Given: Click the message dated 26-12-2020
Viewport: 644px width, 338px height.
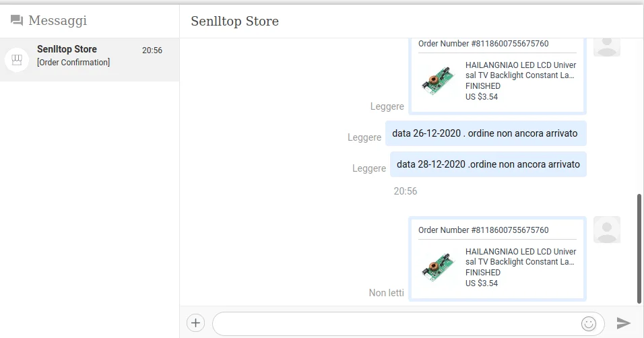Looking at the screenshot, I should (485, 133).
